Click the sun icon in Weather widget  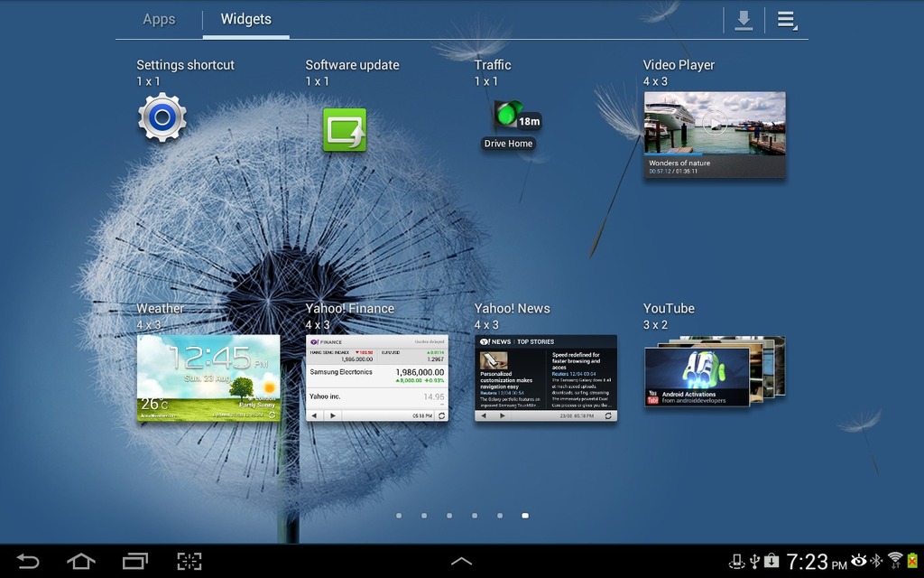coord(269,387)
